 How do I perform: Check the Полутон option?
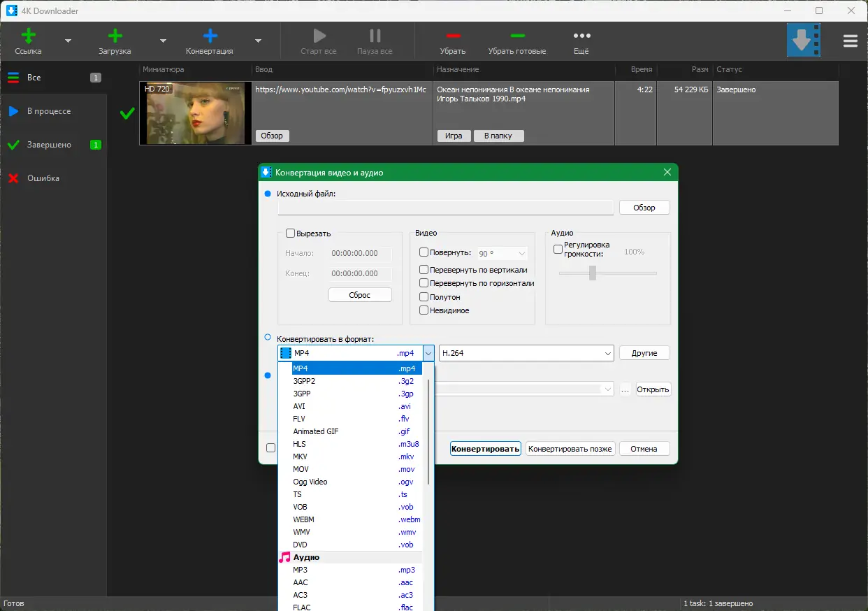pos(424,297)
